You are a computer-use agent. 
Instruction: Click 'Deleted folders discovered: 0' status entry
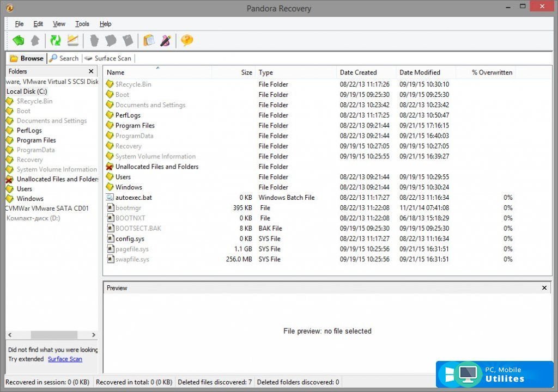tap(298, 382)
